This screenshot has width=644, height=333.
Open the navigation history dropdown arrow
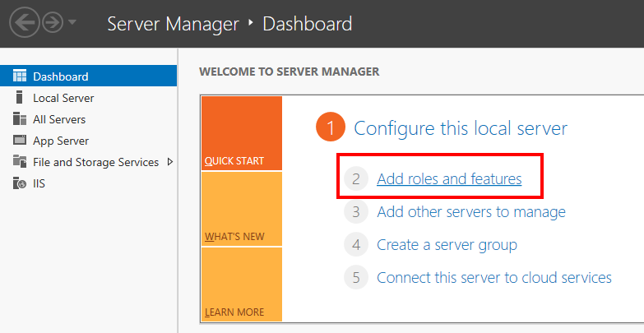[x=72, y=23]
